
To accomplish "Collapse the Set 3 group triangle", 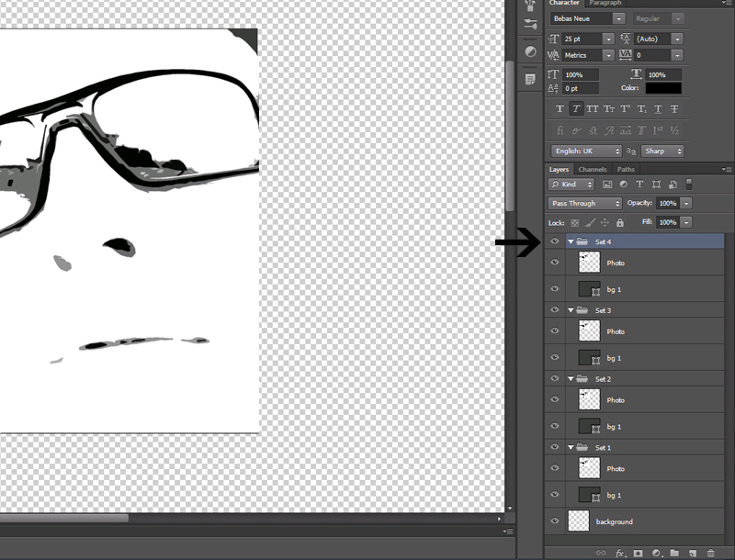I will click(571, 310).
